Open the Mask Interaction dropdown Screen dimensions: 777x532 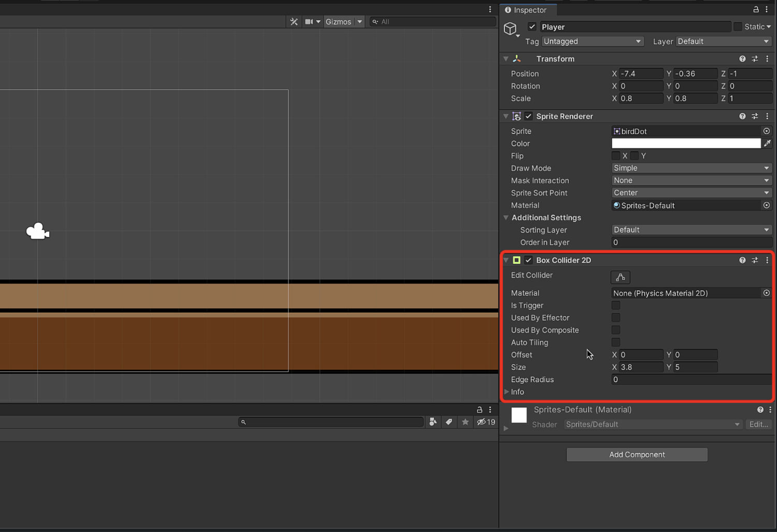click(x=692, y=181)
